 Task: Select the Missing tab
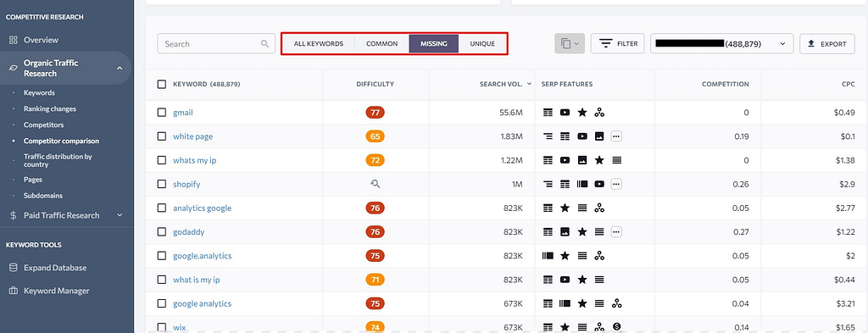[x=434, y=44]
